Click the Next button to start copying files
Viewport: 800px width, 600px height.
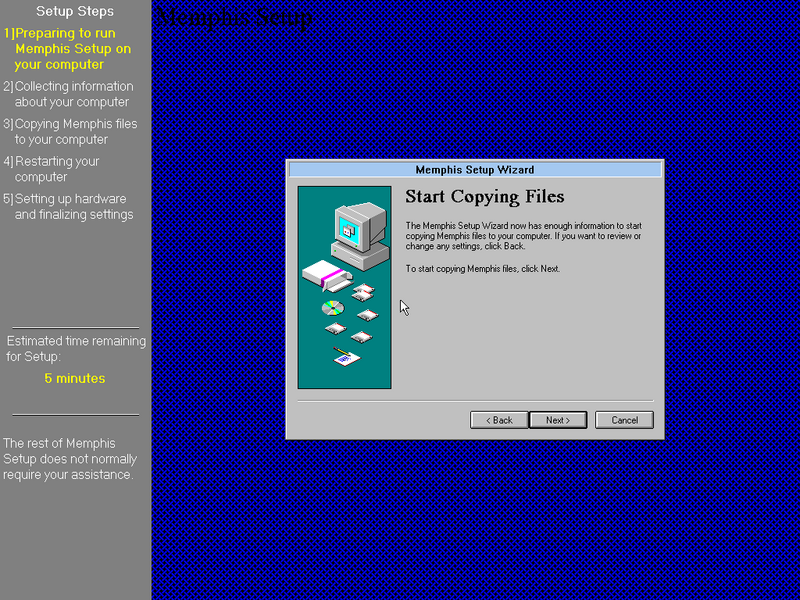click(558, 420)
